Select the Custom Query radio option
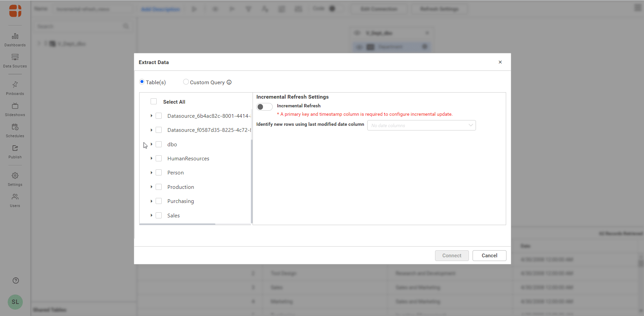 point(186,82)
